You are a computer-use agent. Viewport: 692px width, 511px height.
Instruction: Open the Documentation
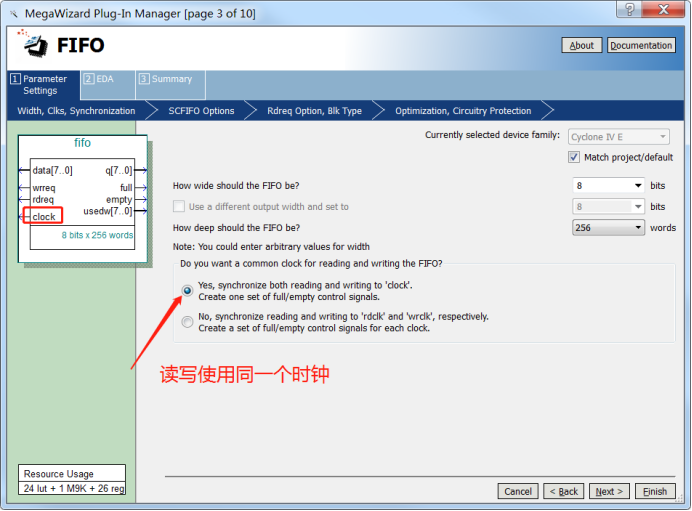(641, 45)
